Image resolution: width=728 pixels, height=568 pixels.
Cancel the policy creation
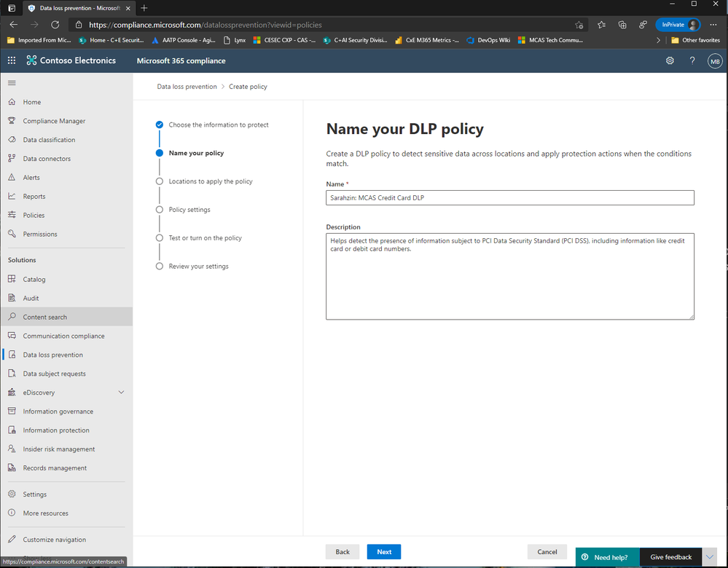(x=547, y=552)
